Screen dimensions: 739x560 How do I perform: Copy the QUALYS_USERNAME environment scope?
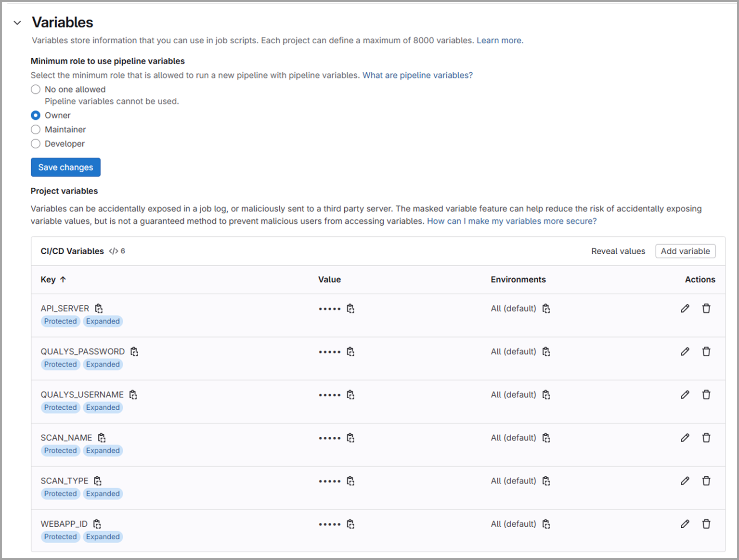[546, 395]
